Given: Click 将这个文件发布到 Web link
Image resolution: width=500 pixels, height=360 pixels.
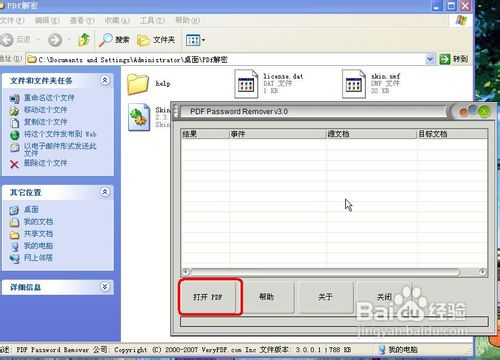Looking at the screenshot, I should click(60, 134).
